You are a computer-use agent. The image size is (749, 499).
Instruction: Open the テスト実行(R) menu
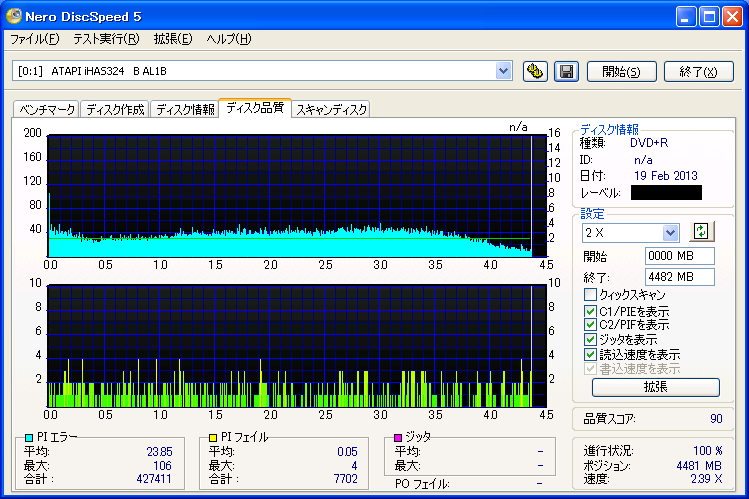click(x=106, y=39)
